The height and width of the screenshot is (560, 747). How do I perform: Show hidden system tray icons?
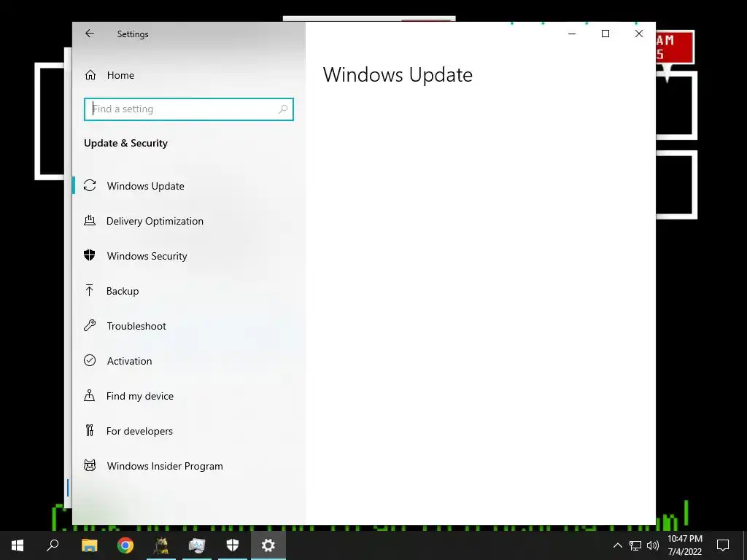[x=617, y=545]
